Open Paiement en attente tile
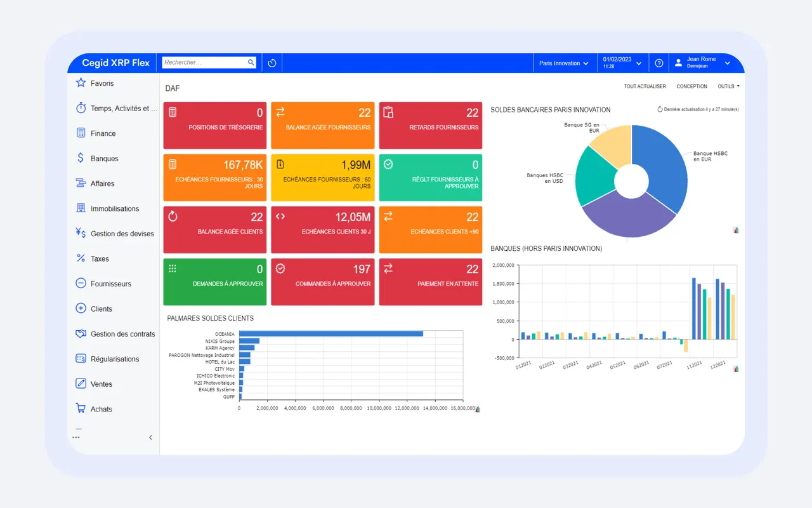The image size is (812, 508). (x=431, y=282)
